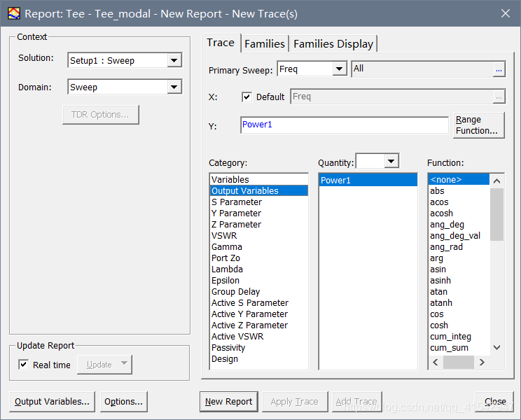Switch to the Families tab
521x420 pixels.
[x=265, y=44]
